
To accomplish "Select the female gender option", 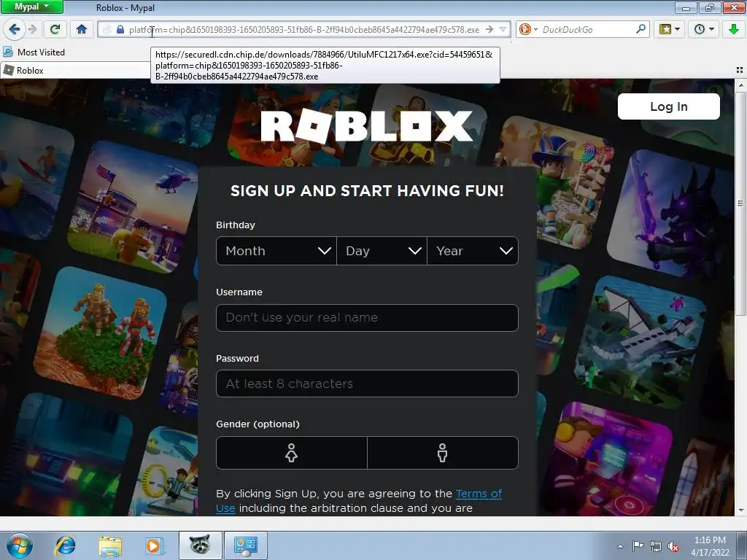I will point(292,453).
